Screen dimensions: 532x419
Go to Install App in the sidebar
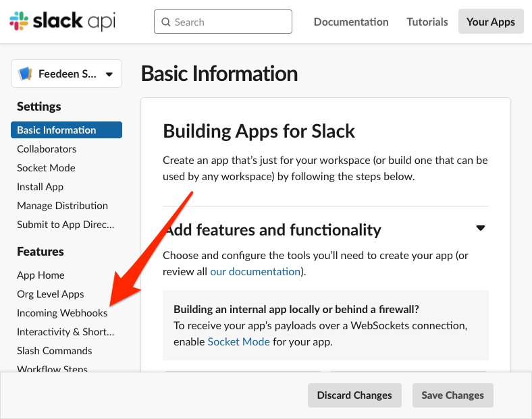click(40, 187)
